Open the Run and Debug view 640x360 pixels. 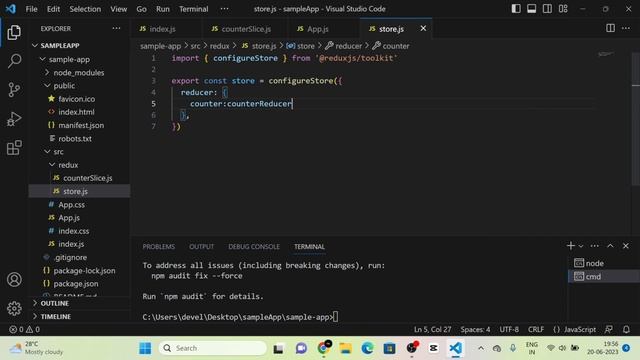coord(14,119)
